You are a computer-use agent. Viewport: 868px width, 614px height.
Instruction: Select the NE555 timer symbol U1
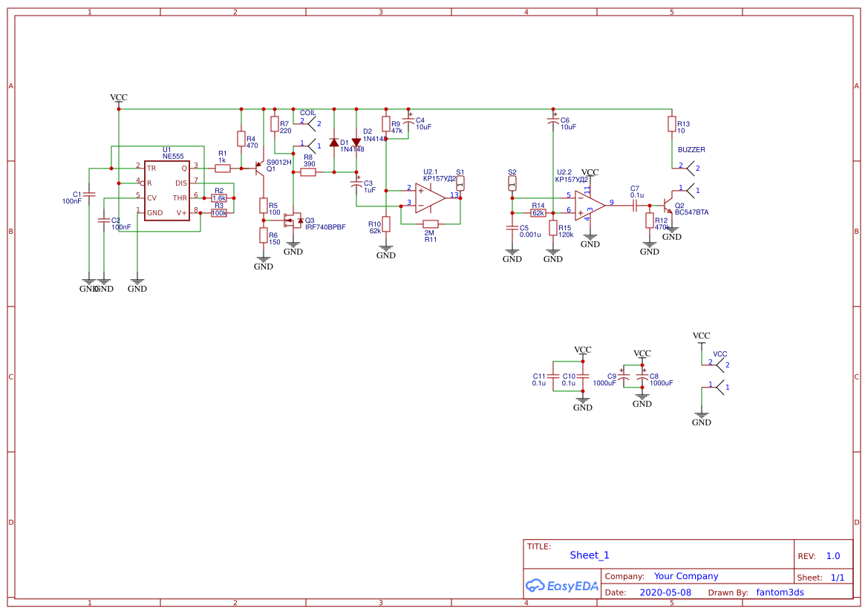tap(167, 192)
